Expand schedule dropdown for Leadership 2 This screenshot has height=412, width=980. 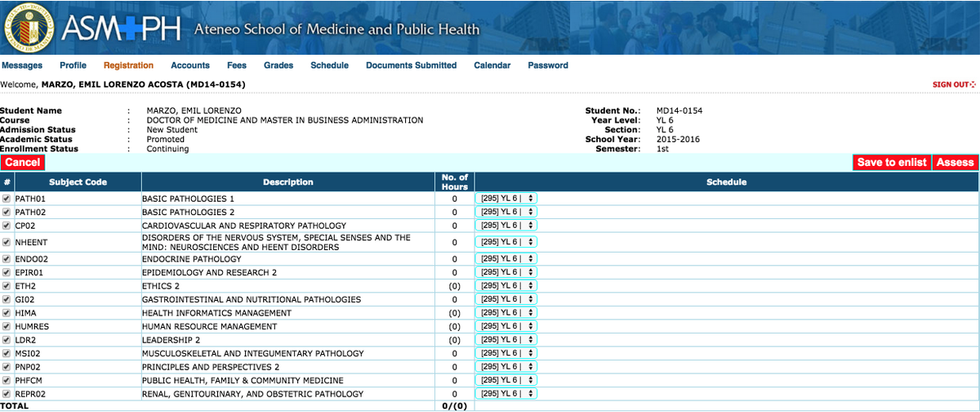(506, 339)
